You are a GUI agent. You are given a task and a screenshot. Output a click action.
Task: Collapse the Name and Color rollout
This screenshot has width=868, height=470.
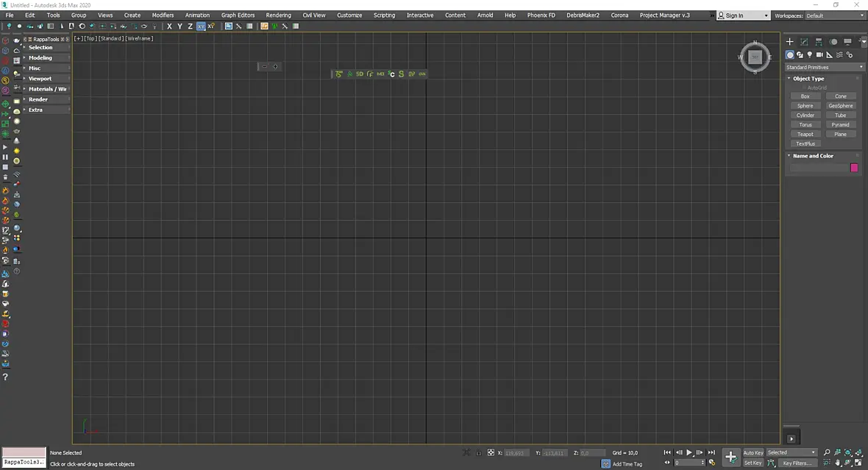823,156
